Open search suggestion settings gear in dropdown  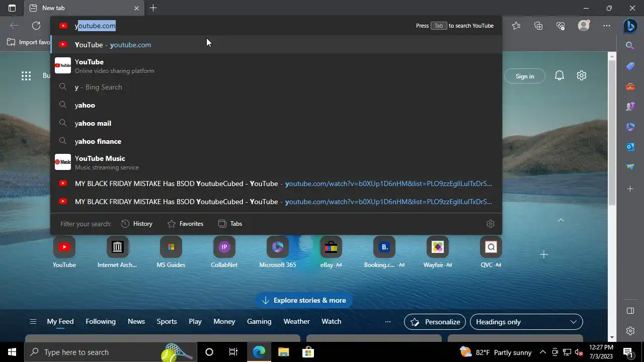coord(491,224)
